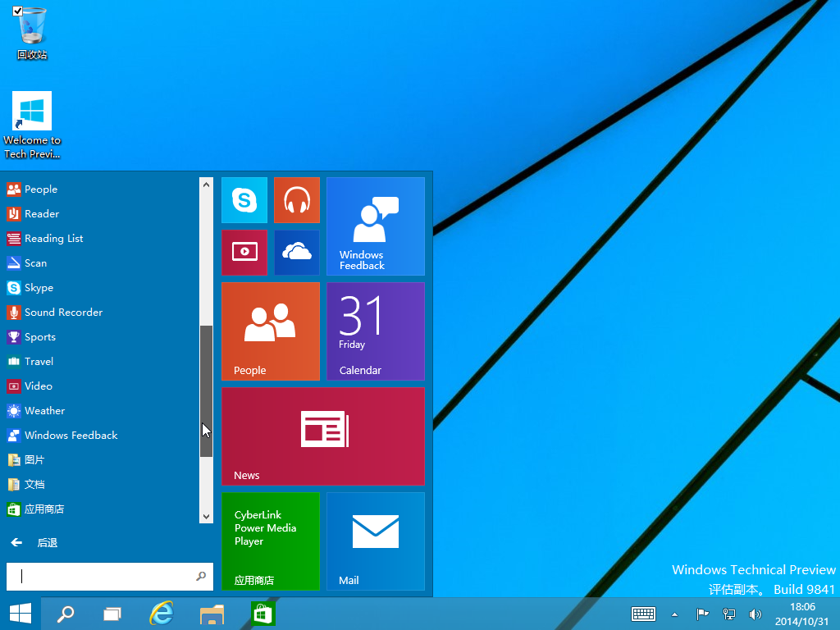Open the Music headphones tile
This screenshot has width=840, height=630.
(297, 200)
